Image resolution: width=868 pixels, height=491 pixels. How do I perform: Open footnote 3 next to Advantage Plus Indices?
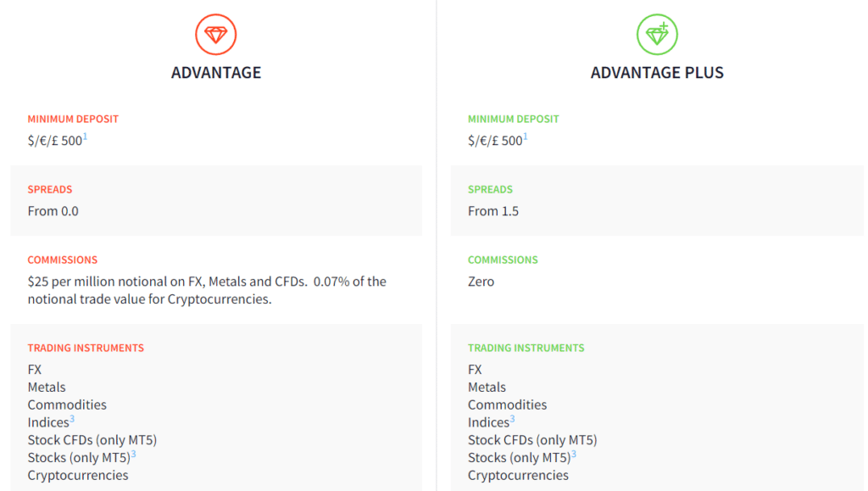512,419
